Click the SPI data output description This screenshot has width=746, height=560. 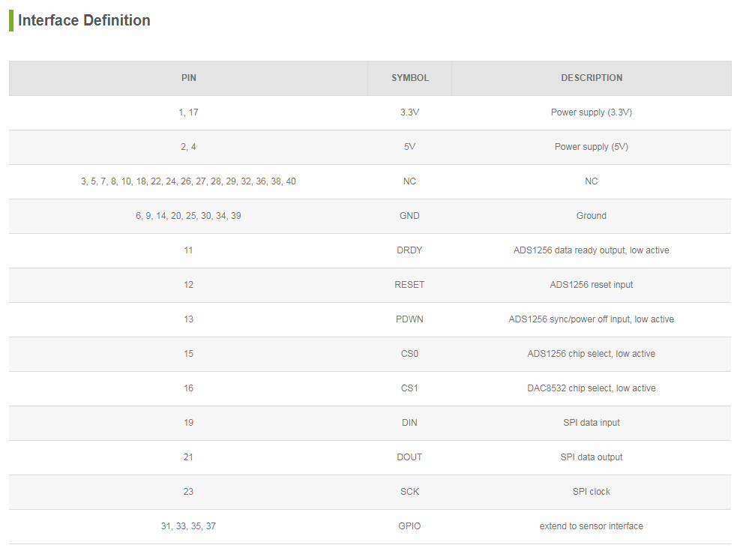pyautogui.click(x=592, y=457)
